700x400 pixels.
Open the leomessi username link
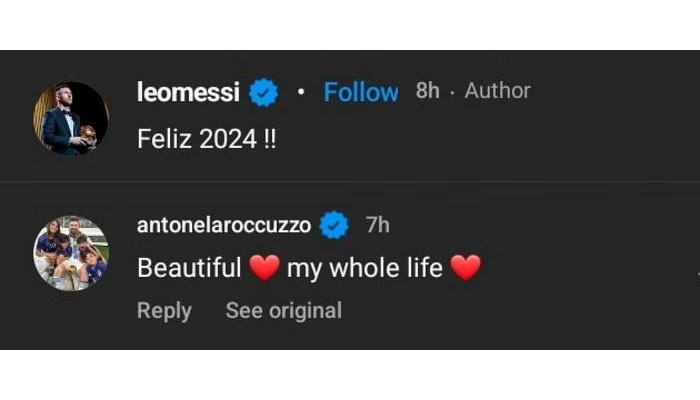[188, 92]
